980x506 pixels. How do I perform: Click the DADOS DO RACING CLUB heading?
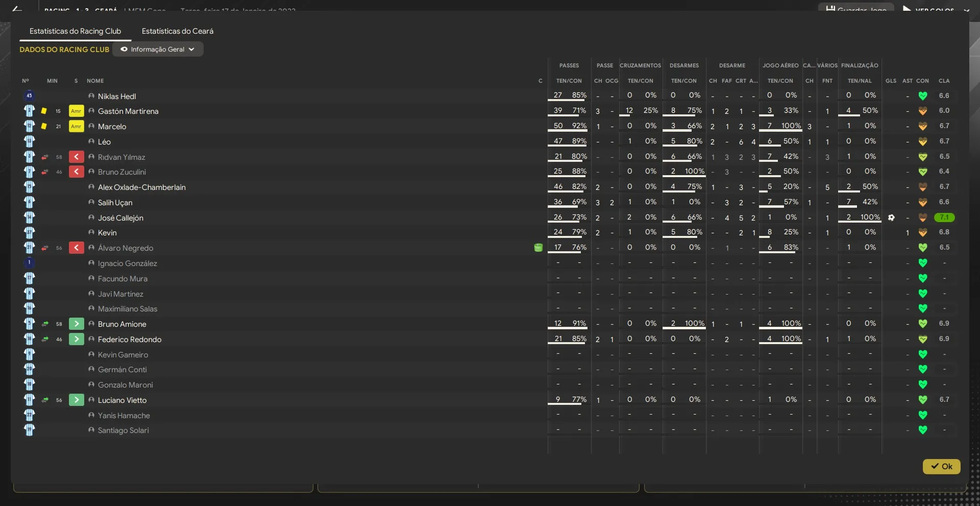(64, 50)
